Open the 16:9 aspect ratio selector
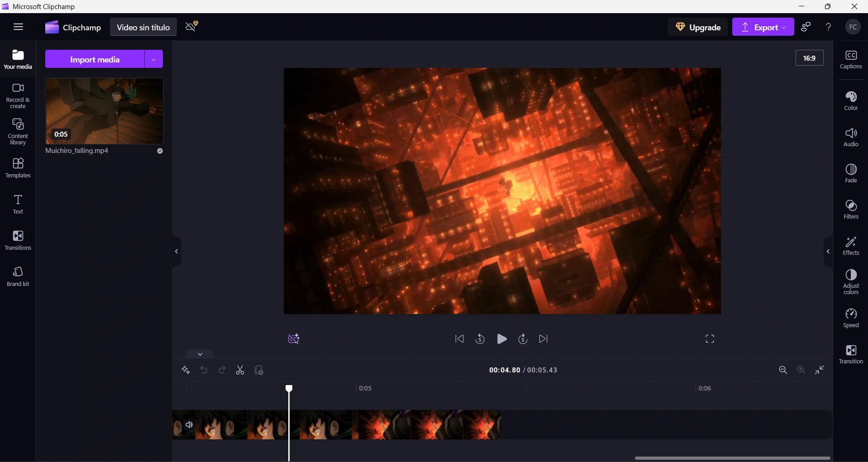 click(809, 58)
